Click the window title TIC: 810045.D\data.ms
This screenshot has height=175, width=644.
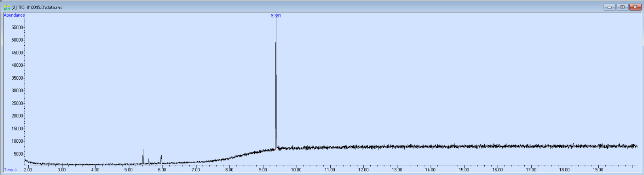point(37,7)
